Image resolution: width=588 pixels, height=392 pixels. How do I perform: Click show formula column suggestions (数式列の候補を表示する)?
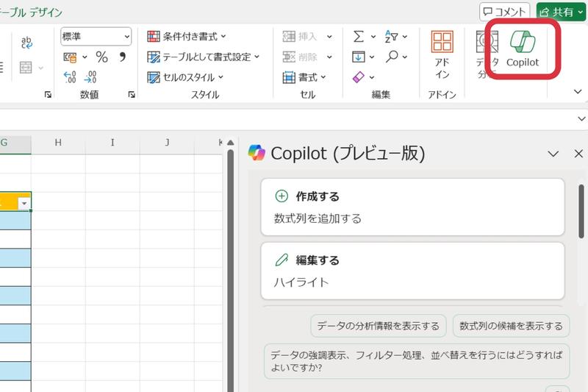click(511, 326)
